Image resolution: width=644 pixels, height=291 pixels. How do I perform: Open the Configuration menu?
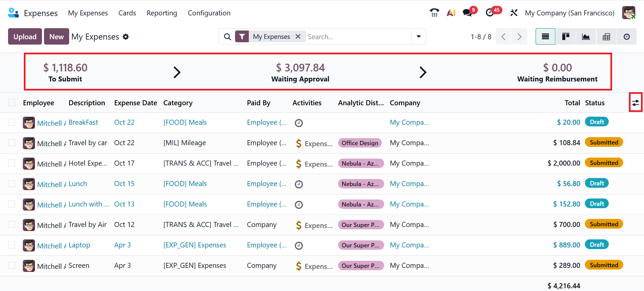pyautogui.click(x=209, y=13)
